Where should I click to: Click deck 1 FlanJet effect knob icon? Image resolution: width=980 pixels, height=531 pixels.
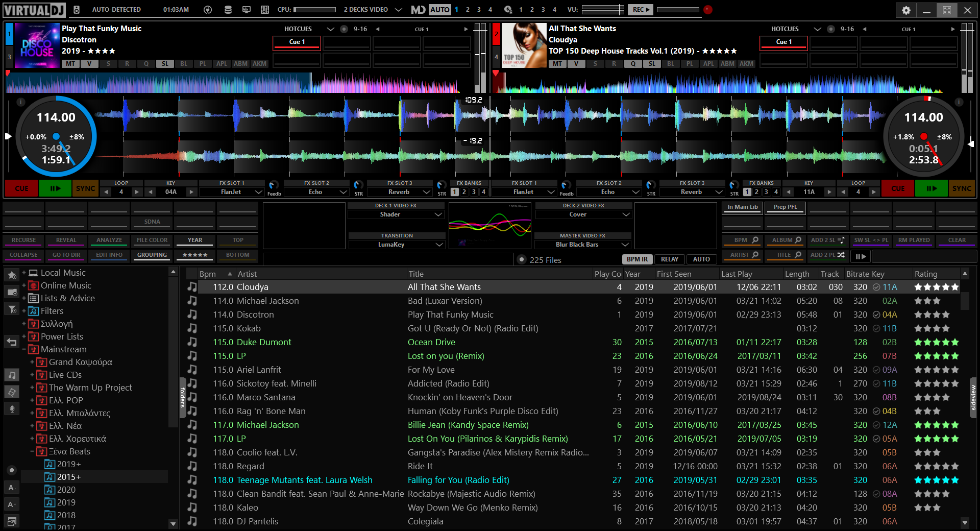click(x=273, y=185)
